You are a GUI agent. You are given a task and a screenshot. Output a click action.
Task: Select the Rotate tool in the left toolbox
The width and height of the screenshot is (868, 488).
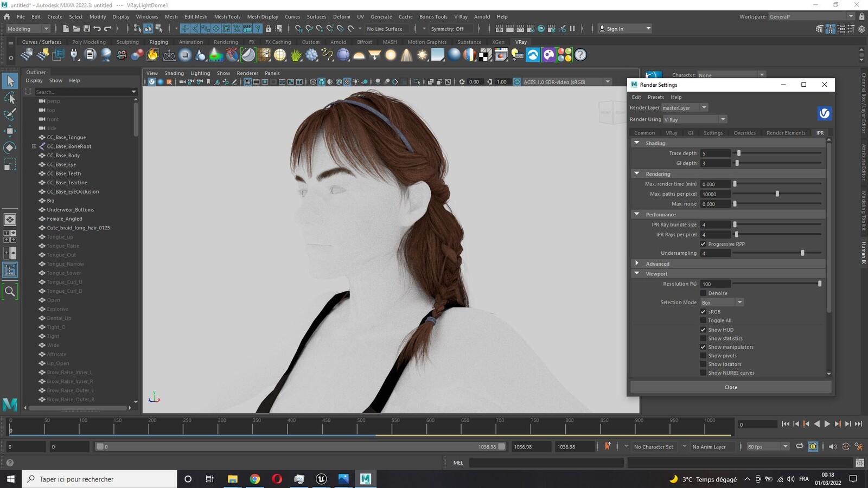[10, 147]
